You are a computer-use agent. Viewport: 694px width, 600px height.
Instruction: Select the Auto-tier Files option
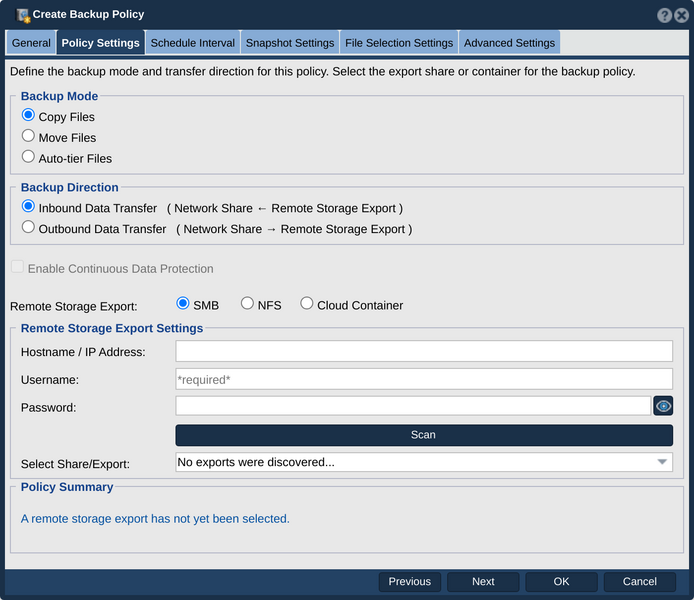click(x=28, y=157)
